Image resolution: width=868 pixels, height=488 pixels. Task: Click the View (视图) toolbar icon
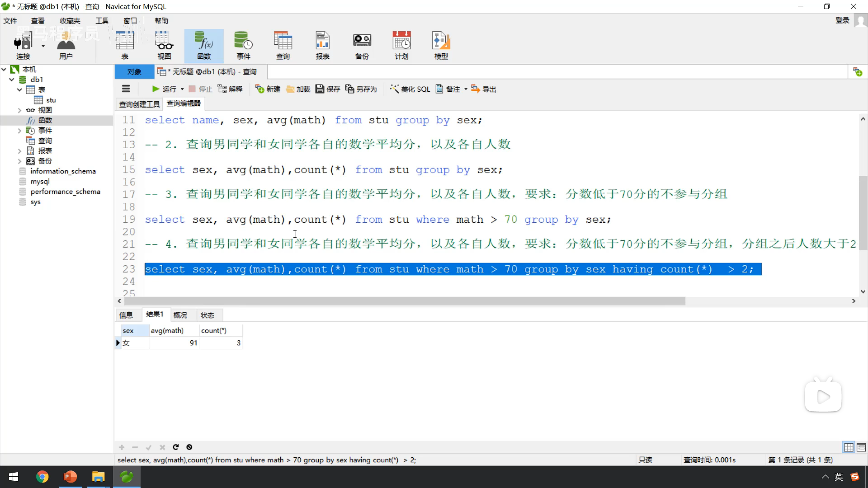(x=164, y=46)
